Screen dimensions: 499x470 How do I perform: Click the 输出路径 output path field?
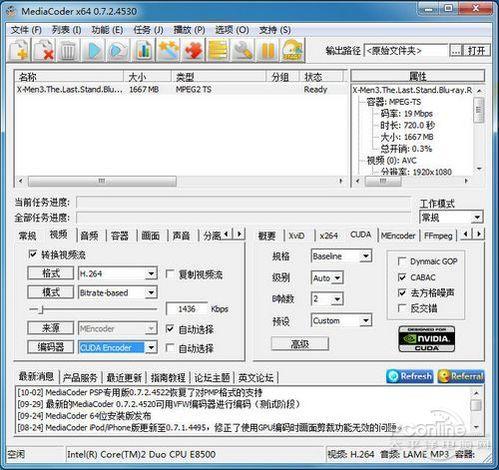pyautogui.click(x=406, y=51)
